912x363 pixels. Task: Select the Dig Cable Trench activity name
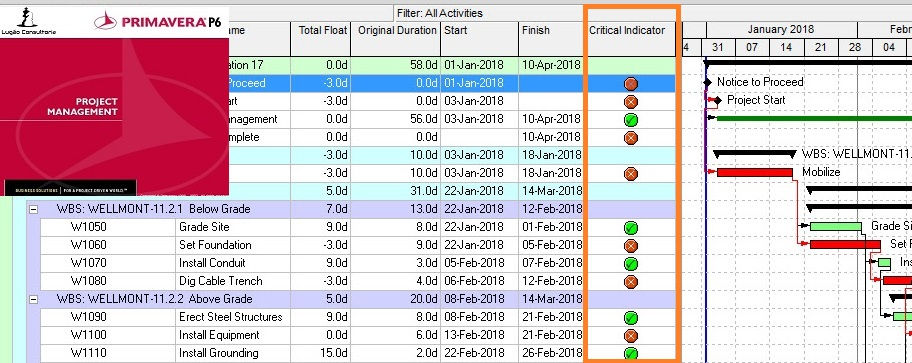tap(220, 281)
